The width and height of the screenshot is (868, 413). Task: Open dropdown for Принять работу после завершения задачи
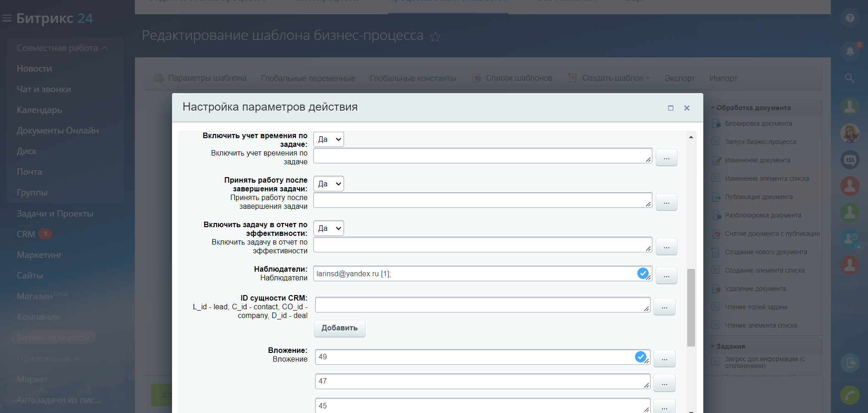click(x=328, y=184)
